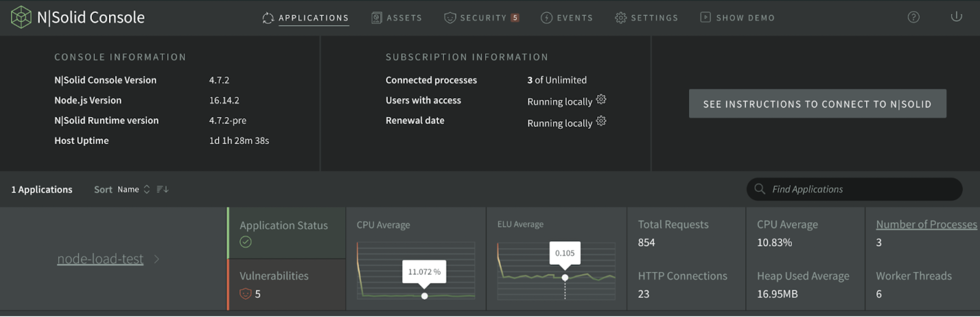This screenshot has height=317, width=980.
Task: Click the Find Applications magnifier icon
Action: tap(760, 189)
